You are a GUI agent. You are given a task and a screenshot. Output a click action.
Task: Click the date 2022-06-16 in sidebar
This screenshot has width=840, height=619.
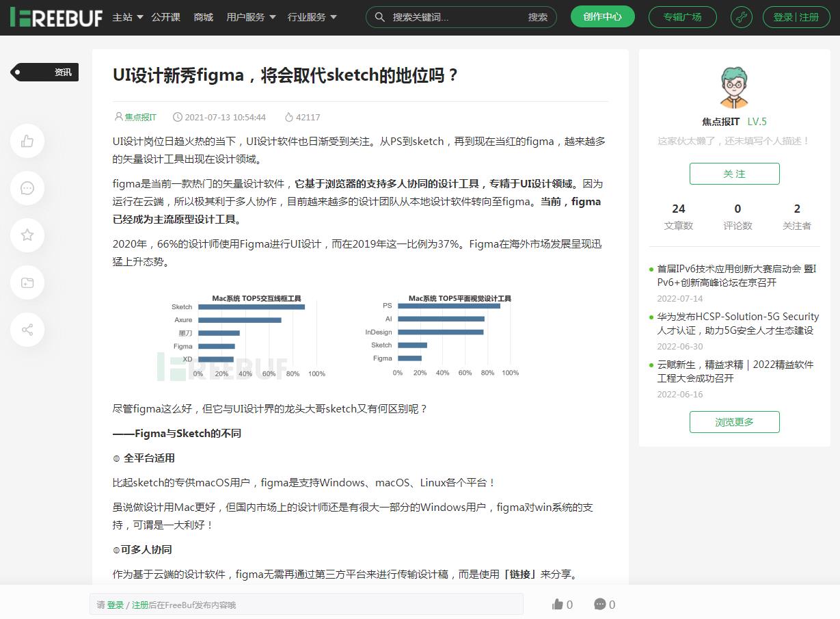(680, 395)
